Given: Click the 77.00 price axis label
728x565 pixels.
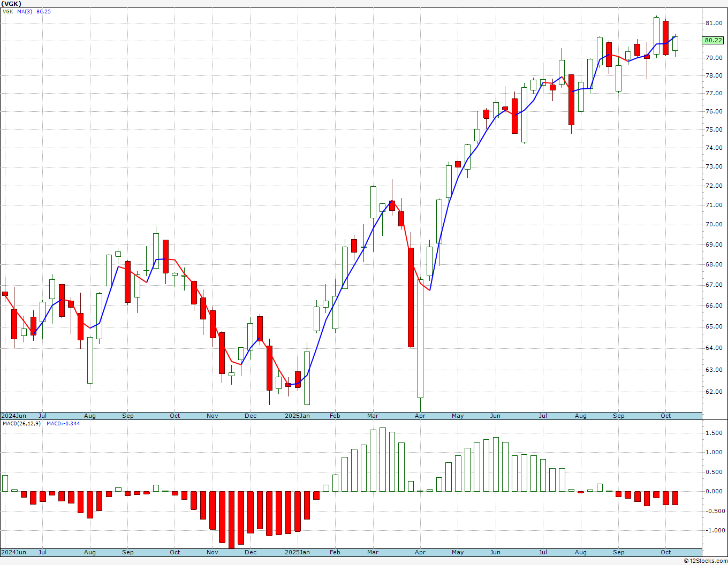Looking at the screenshot, I should click(714, 93).
